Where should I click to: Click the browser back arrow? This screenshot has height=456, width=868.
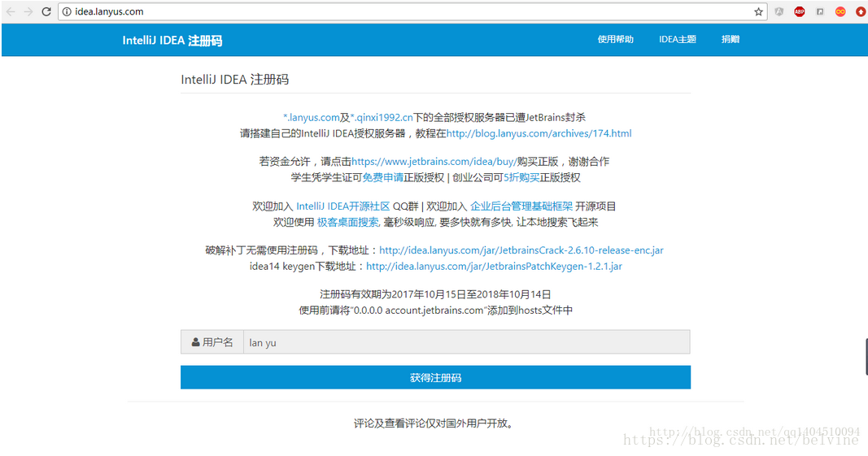11,11
